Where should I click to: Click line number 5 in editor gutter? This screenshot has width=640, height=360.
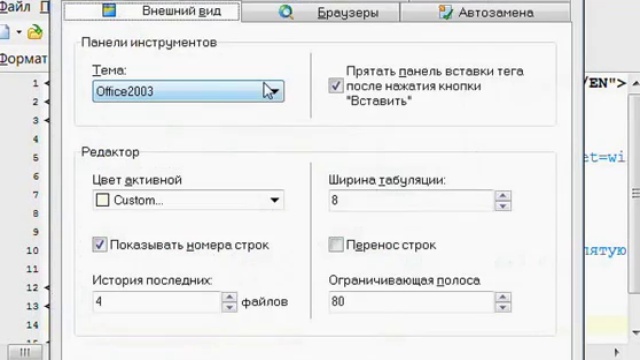tap(36, 158)
